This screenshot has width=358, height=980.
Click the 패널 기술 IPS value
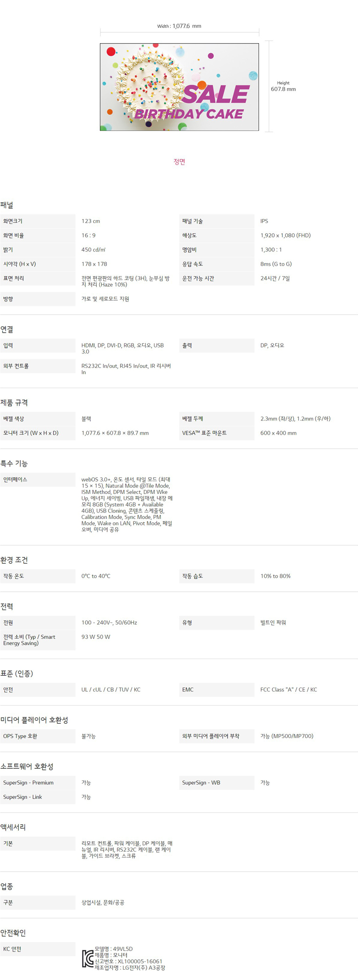pyautogui.click(x=264, y=221)
